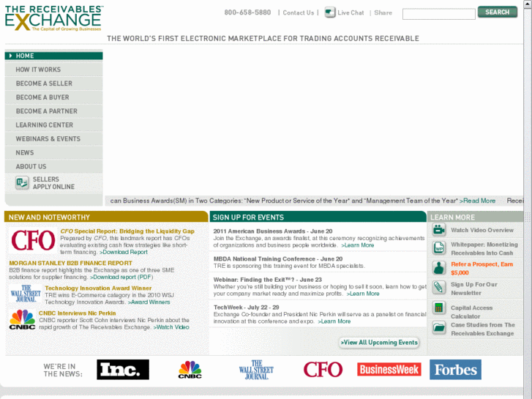The width and height of the screenshot is (532, 399).
Task: Click Learn More for 2011 American Business Awards
Action: click(358, 245)
